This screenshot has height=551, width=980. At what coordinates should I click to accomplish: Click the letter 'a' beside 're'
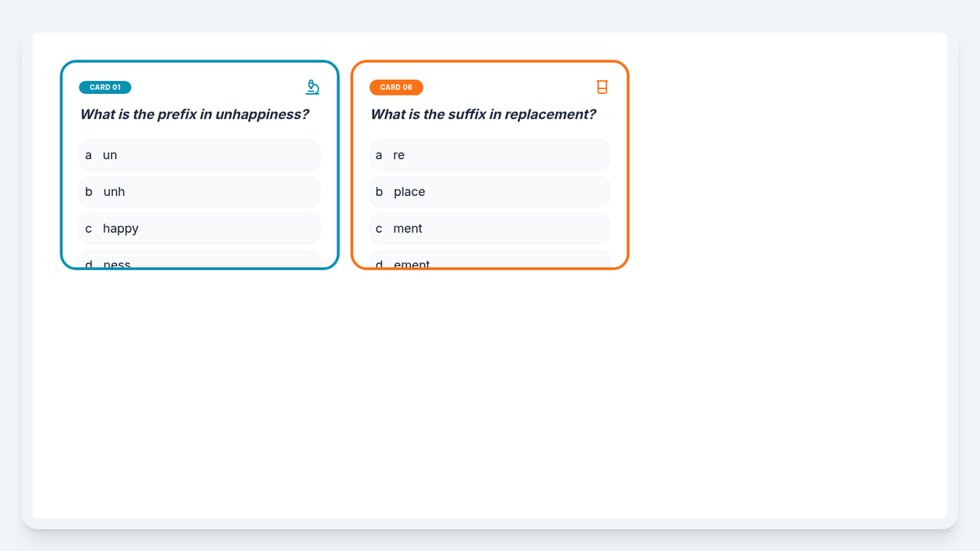[379, 155]
